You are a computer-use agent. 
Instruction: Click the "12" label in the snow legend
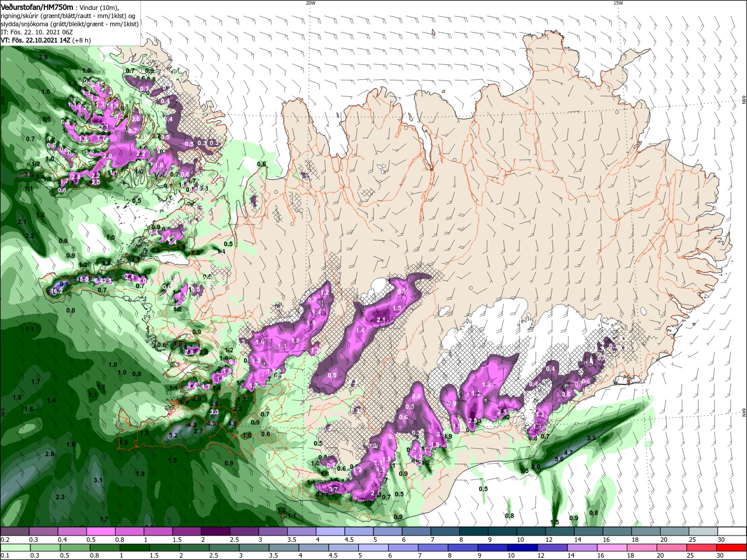click(x=549, y=539)
